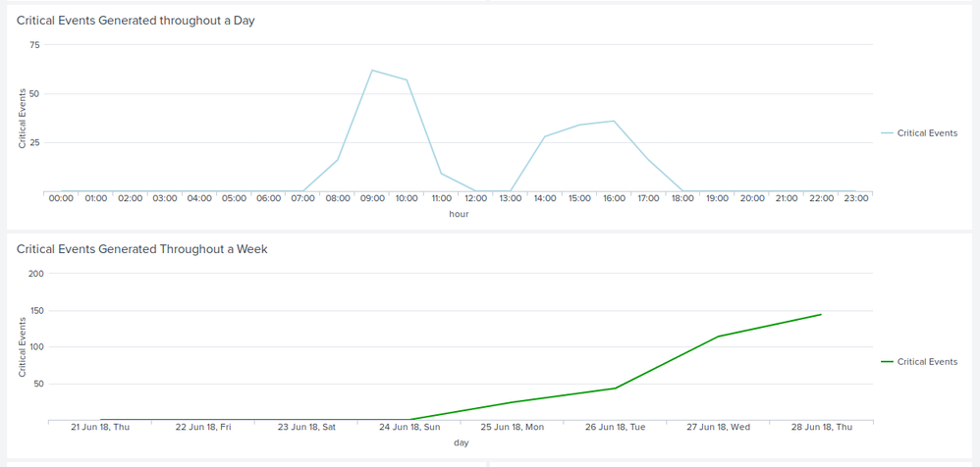
Task: Click the 18:00 hour axis label
Action: pos(683,198)
